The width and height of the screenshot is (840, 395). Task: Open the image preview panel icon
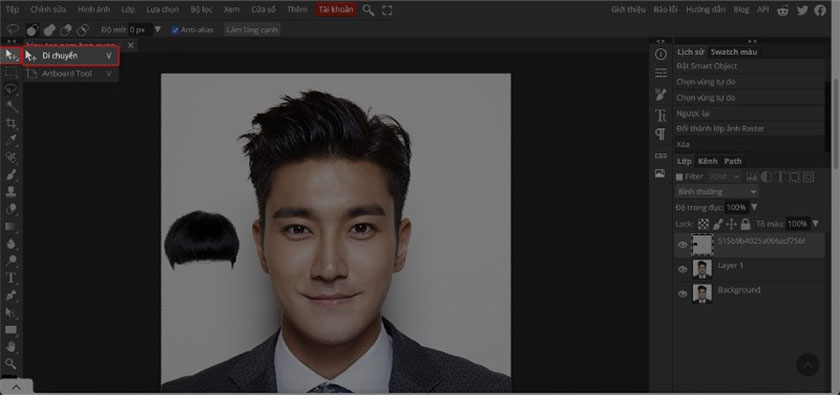tap(660, 173)
